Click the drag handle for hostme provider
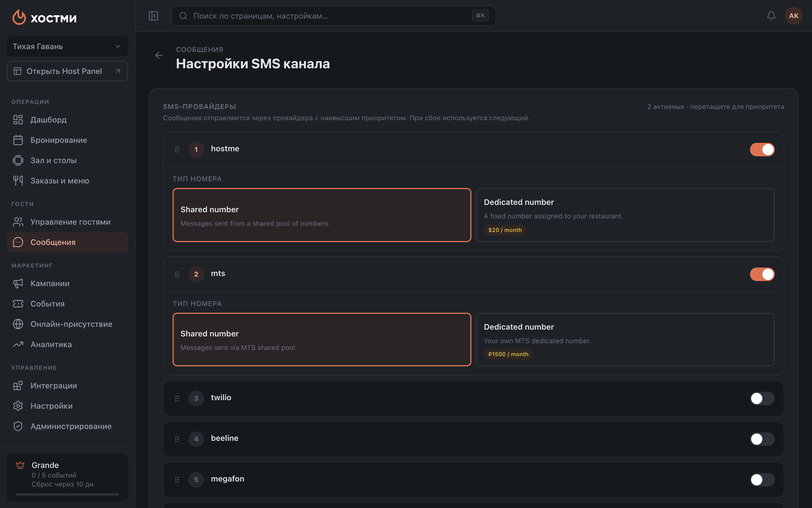Image resolution: width=812 pixels, height=508 pixels. [177, 150]
